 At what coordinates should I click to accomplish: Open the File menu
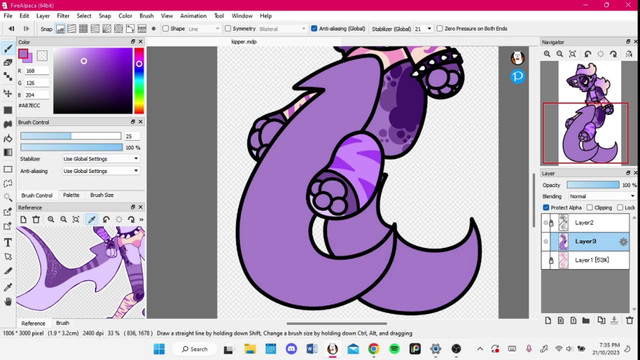8,16
